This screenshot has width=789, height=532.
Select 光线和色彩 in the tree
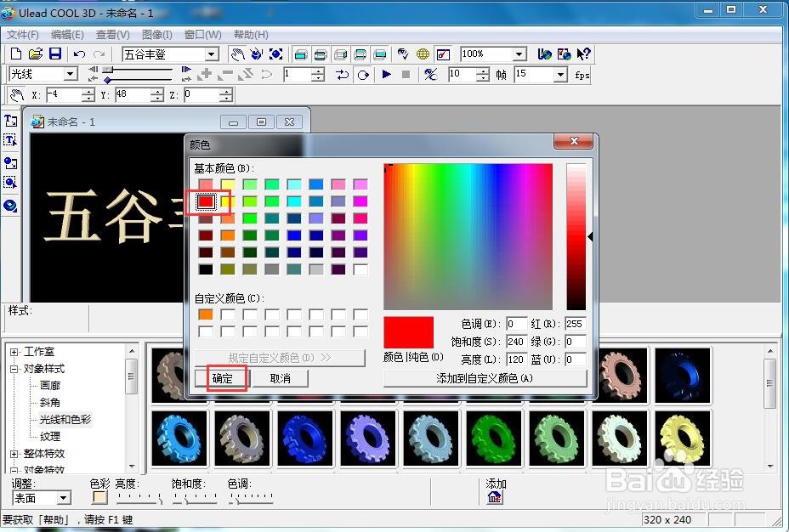[x=65, y=419]
